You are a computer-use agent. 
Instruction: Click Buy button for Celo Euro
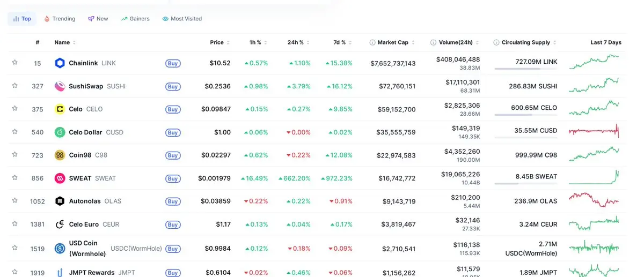click(173, 224)
